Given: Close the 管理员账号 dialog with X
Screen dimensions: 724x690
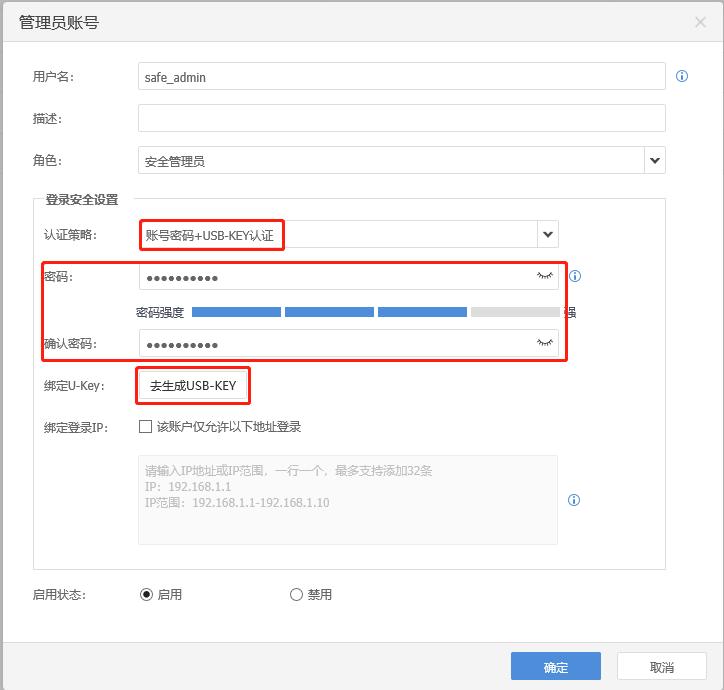Looking at the screenshot, I should [x=700, y=22].
